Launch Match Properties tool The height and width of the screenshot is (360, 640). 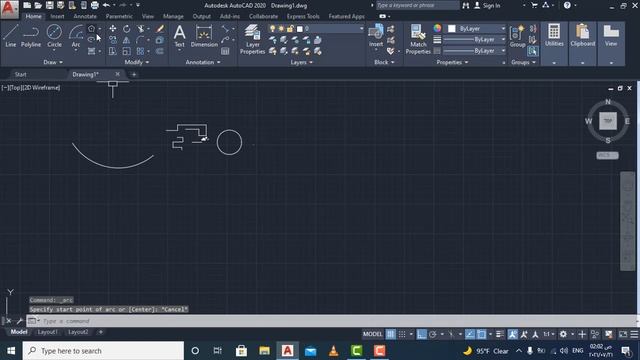[418, 39]
